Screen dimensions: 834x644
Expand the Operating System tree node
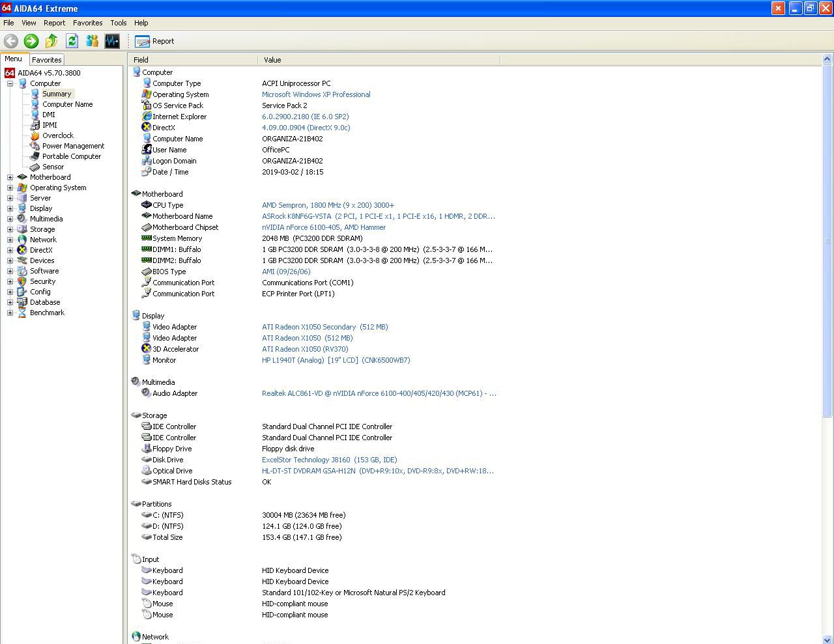click(10, 188)
